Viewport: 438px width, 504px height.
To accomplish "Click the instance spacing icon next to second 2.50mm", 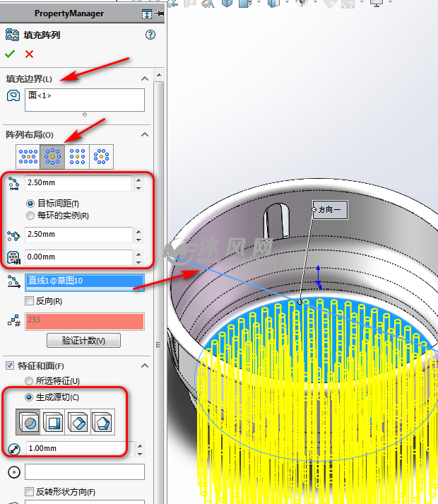I will tap(13, 235).
